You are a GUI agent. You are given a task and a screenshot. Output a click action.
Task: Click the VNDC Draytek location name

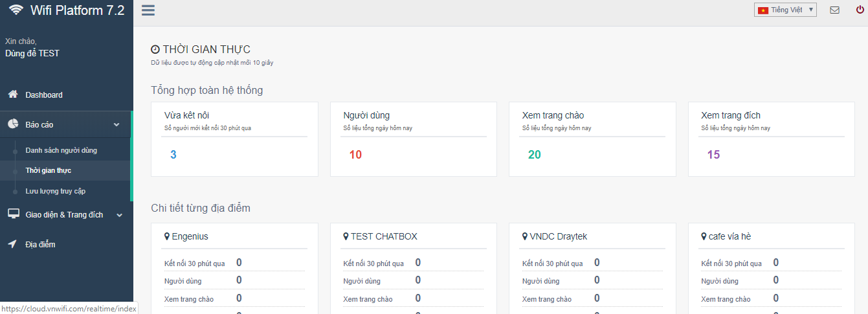(558, 236)
